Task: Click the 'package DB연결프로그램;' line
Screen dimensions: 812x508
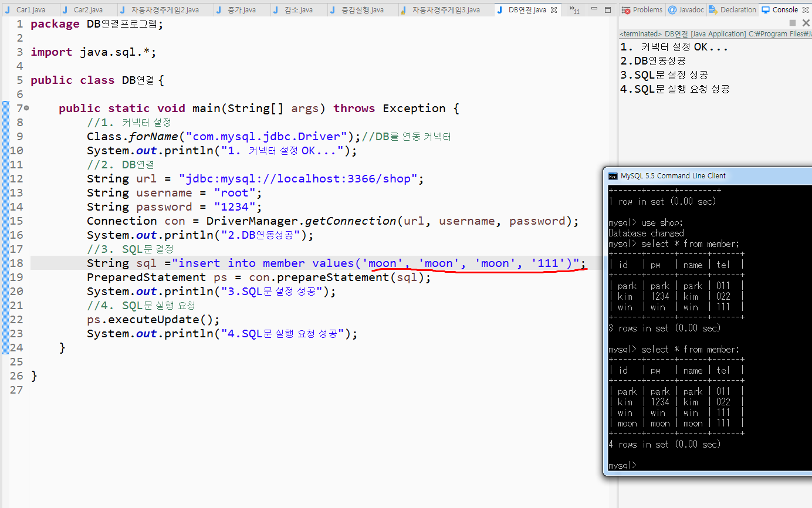Action: [97, 24]
